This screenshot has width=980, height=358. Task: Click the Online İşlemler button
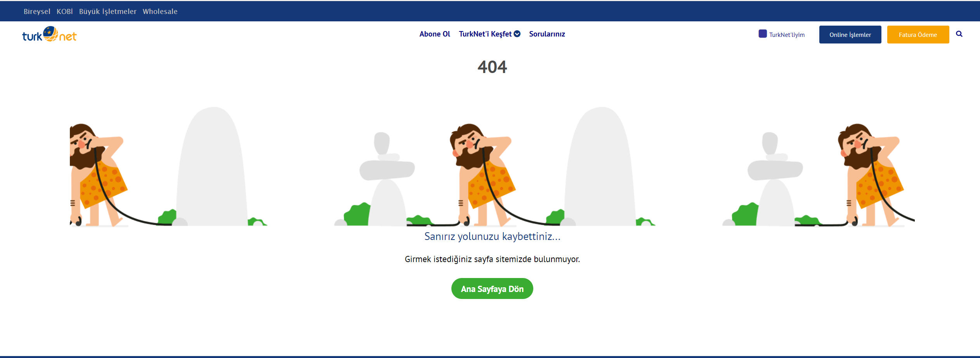pos(850,35)
